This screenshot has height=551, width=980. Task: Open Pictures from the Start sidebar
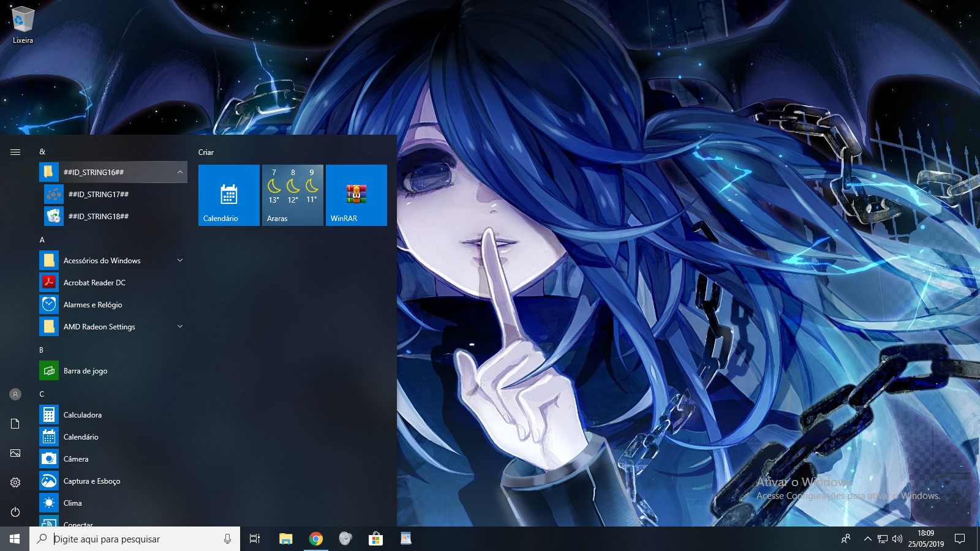tap(15, 453)
